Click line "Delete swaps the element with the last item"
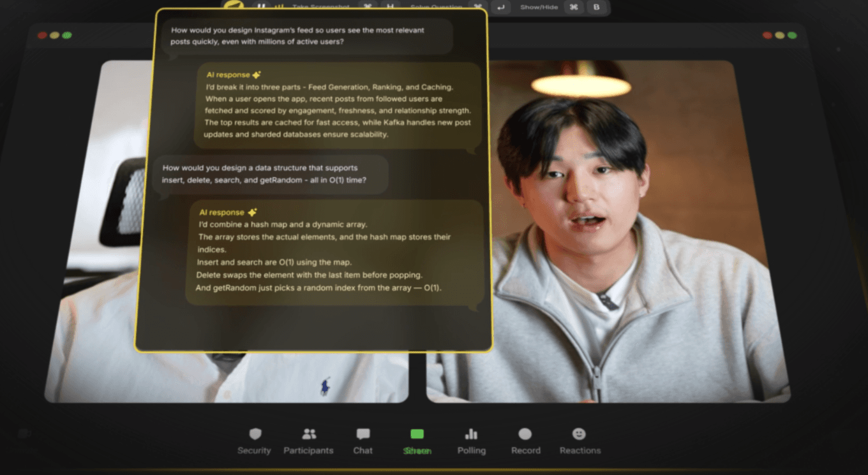 coord(310,275)
